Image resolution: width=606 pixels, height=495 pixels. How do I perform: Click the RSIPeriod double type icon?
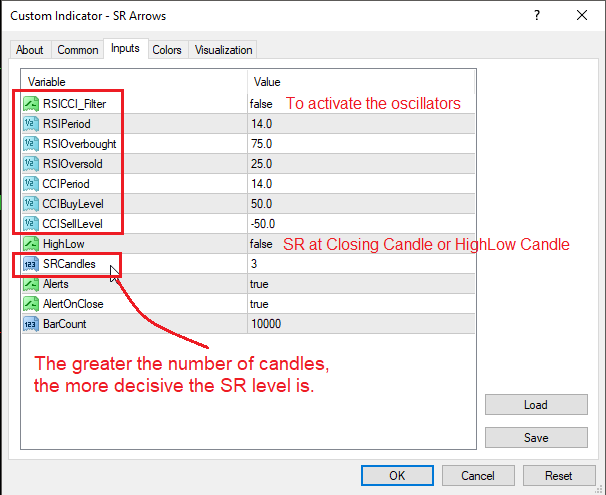click(x=31, y=124)
